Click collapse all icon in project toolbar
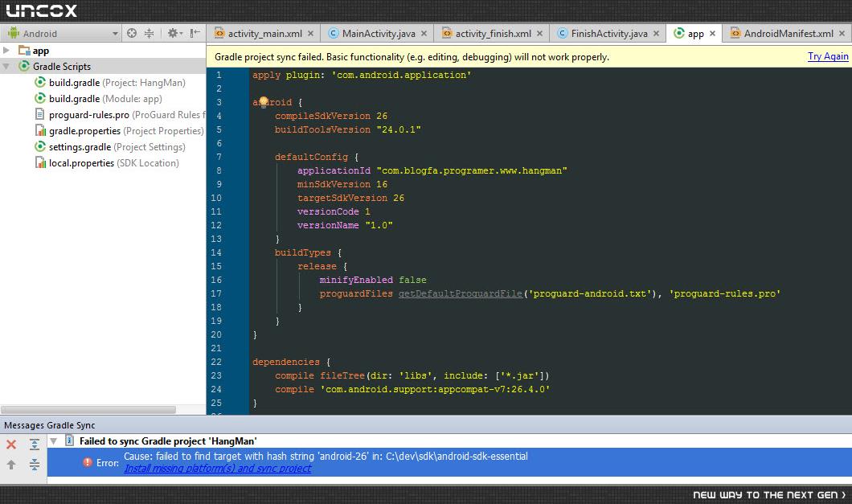The height and width of the screenshot is (504, 852). (149, 33)
